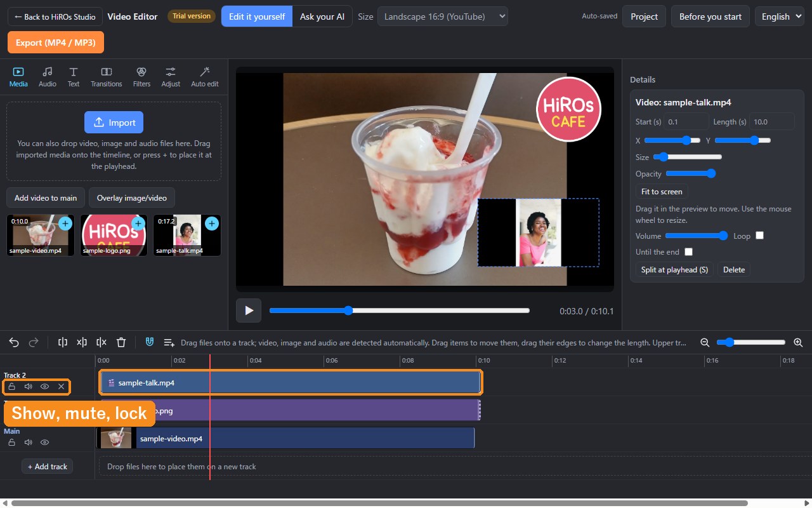This screenshot has height=508, width=812.
Task: Click the Start (s) input field
Action: click(686, 122)
